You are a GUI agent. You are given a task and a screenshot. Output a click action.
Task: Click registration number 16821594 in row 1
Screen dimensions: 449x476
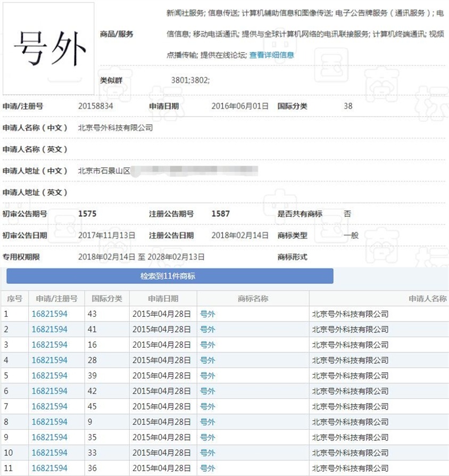tap(49, 314)
